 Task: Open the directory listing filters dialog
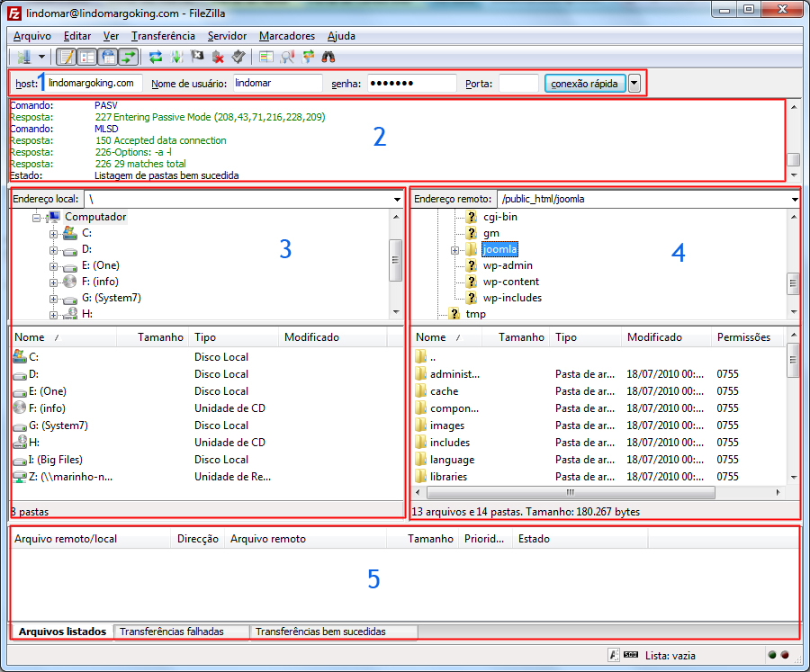pos(266,57)
